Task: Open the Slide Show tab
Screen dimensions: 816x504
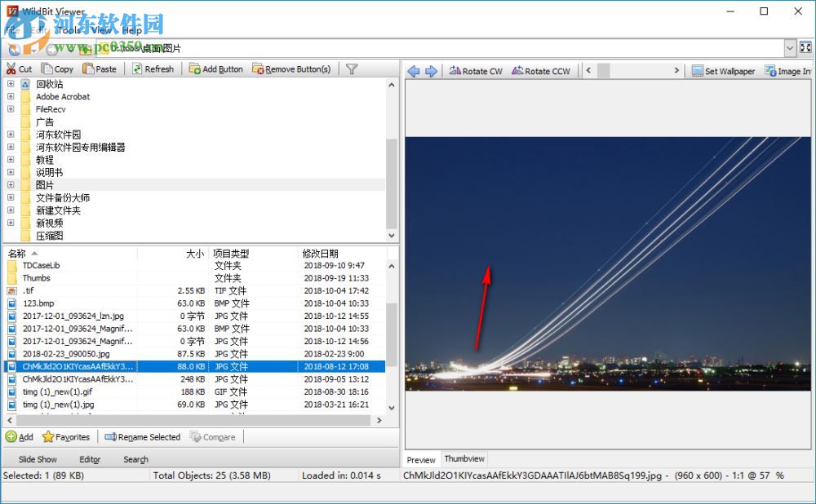Action: point(38,459)
